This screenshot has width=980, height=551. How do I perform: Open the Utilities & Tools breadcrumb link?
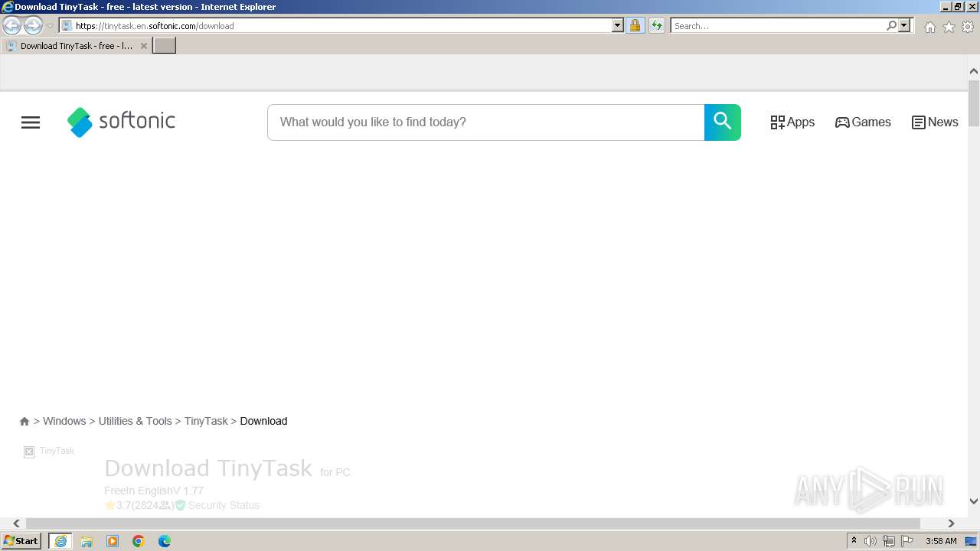[135, 421]
